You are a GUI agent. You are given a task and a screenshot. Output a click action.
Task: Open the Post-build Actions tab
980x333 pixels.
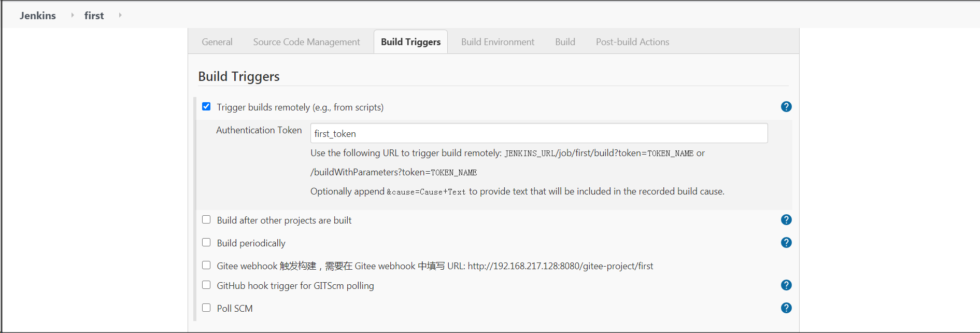click(632, 41)
